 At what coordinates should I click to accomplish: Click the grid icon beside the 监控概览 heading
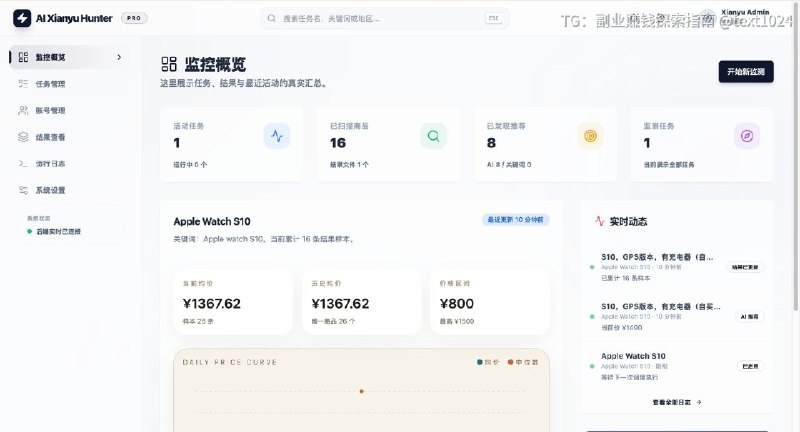coord(169,64)
